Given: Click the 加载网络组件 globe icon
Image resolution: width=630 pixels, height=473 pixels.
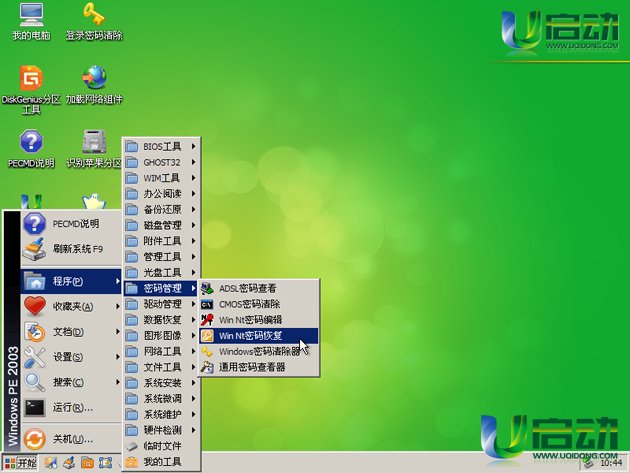Looking at the screenshot, I should tap(94, 85).
